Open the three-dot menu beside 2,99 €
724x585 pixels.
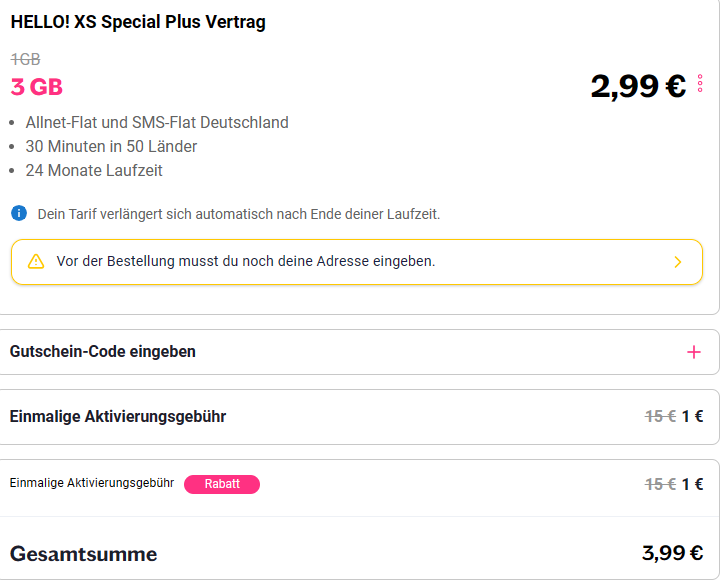(700, 84)
